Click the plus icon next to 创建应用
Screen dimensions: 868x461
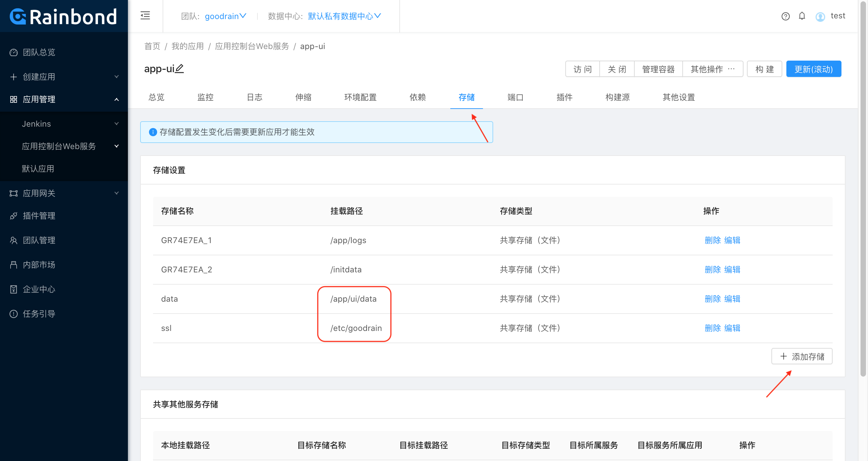coord(14,77)
